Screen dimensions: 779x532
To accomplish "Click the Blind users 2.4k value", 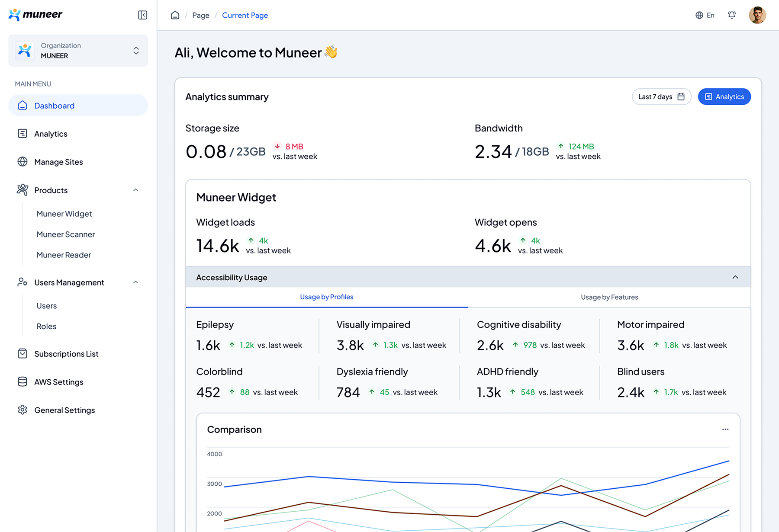I will [x=631, y=392].
